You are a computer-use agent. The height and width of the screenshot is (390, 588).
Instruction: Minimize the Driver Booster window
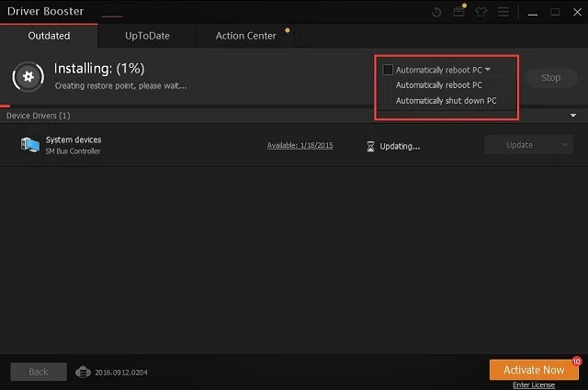533,12
